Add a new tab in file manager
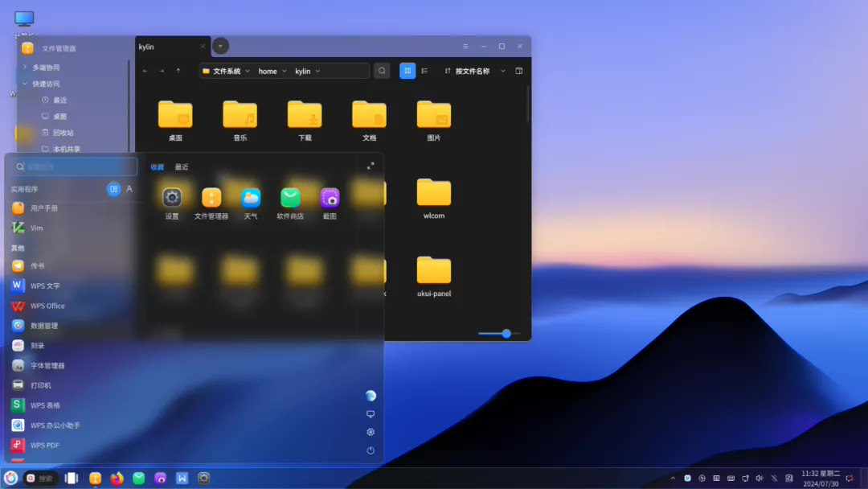This screenshot has height=489, width=868. pyautogui.click(x=220, y=46)
